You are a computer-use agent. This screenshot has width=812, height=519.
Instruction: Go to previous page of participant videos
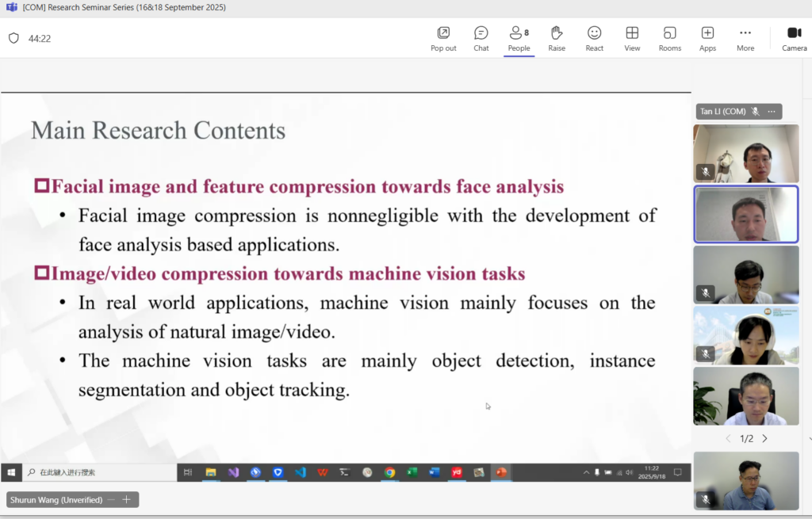click(728, 438)
